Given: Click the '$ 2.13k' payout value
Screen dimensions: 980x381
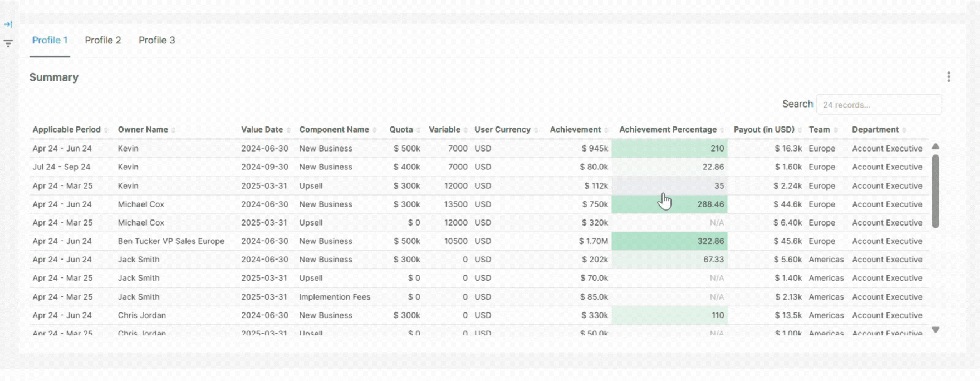Looking at the screenshot, I should click(787, 296).
